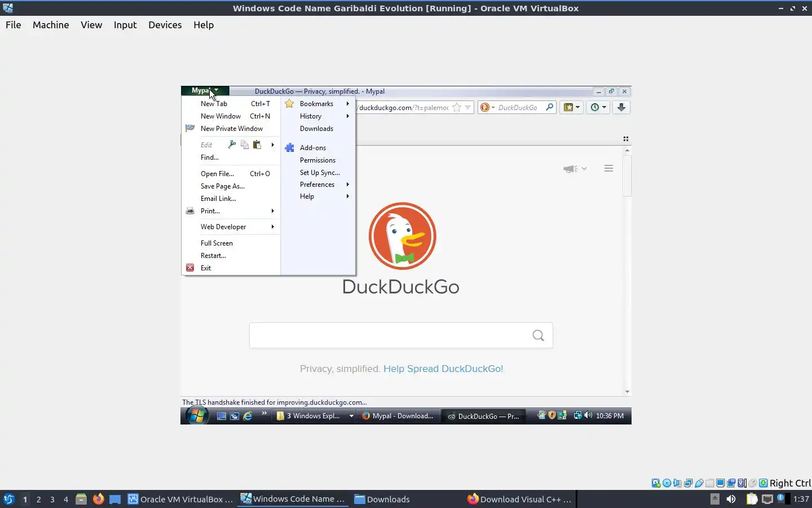Click the magnifier icon in DuckDuckGo page search field
Screen dimensions: 812x508
tap(539, 336)
